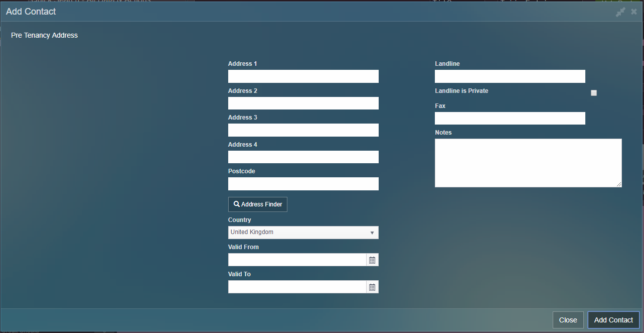Focus the Postcode field
Image resolution: width=644 pixels, height=333 pixels.
tap(303, 184)
